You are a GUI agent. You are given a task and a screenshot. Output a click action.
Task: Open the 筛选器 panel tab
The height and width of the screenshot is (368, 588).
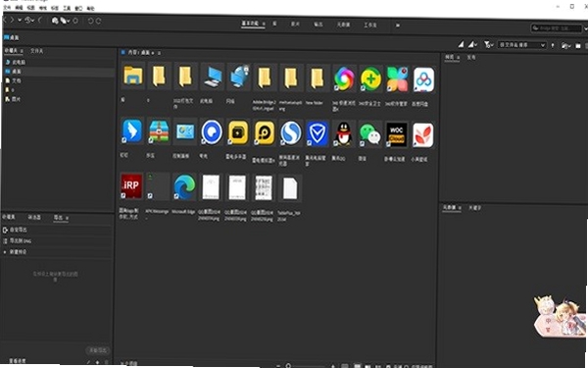click(x=34, y=217)
